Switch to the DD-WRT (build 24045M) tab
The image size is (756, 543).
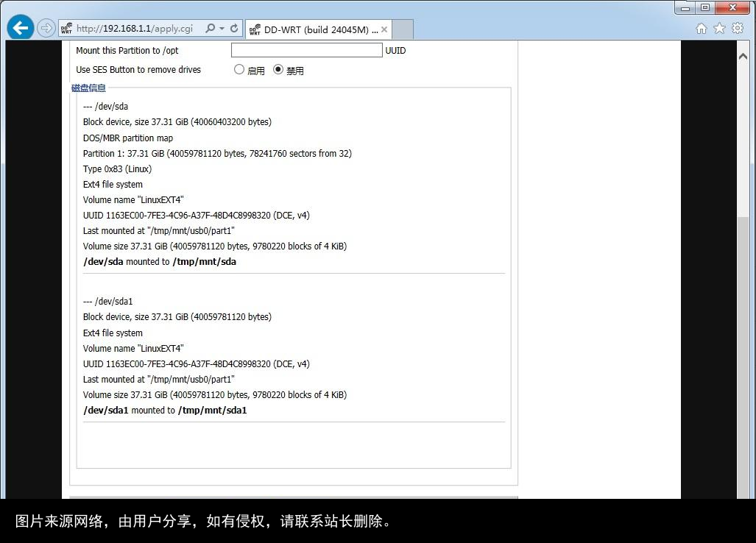click(x=317, y=30)
